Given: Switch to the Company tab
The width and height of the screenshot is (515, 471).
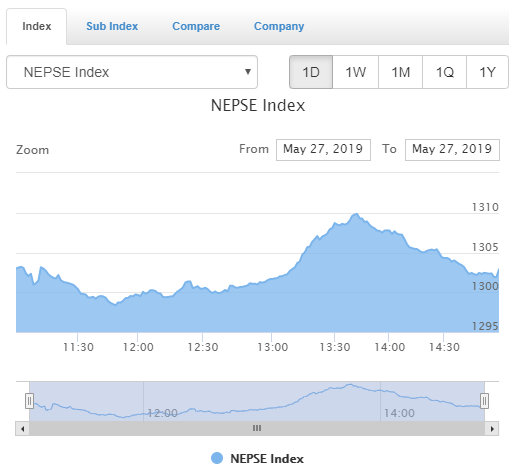Looking at the screenshot, I should pos(279,26).
